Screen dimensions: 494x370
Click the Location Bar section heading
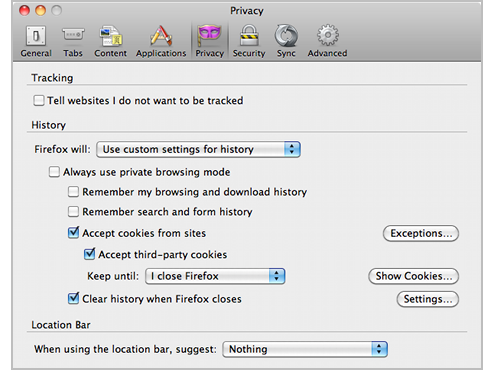[x=61, y=325]
